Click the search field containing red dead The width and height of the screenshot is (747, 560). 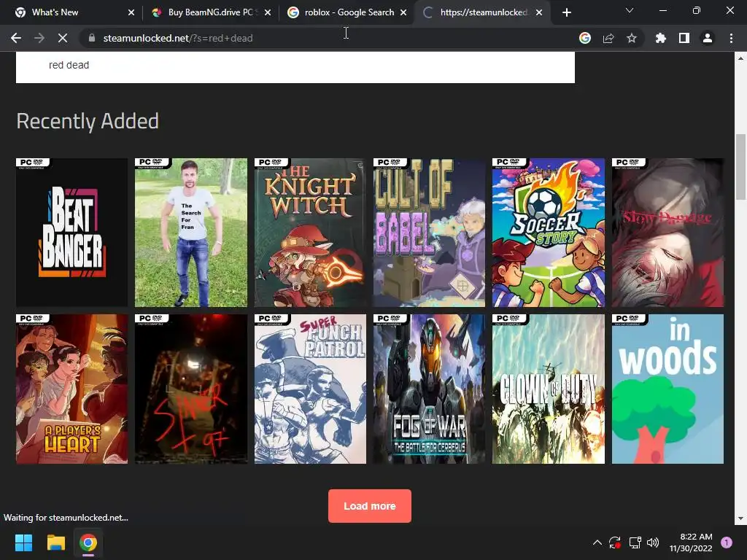tap(295, 66)
